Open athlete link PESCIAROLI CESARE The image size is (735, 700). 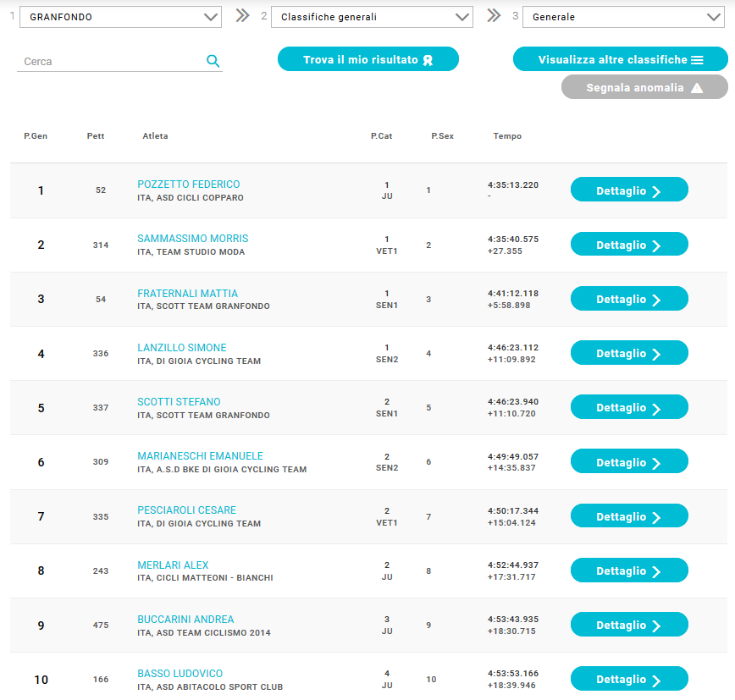(186, 510)
